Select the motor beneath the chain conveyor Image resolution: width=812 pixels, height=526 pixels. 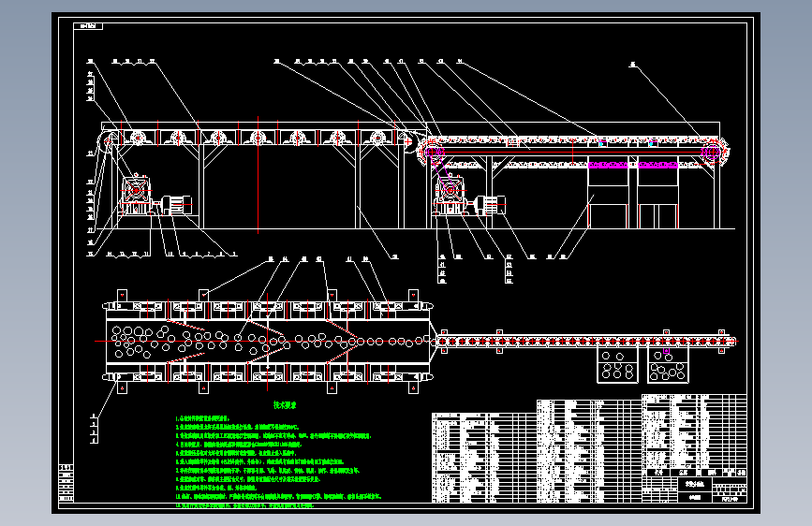click(x=491, y=204)
